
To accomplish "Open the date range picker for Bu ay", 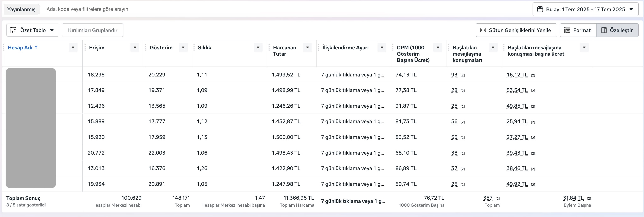I will [x=585, y=10].
